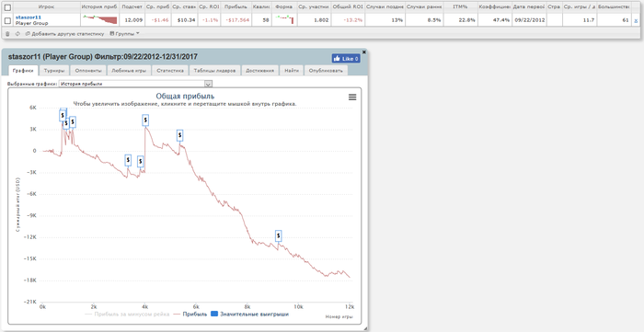The height and width of the screenshot is (332, 644).
Task: Click the dollar marker at the 4k game peak
Action: (x=145, y=120)
